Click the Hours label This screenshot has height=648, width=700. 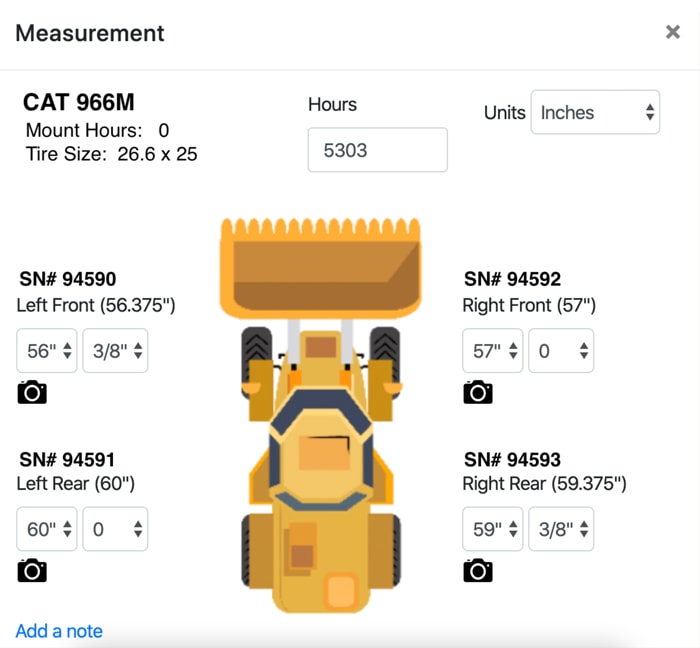point(333,104)
